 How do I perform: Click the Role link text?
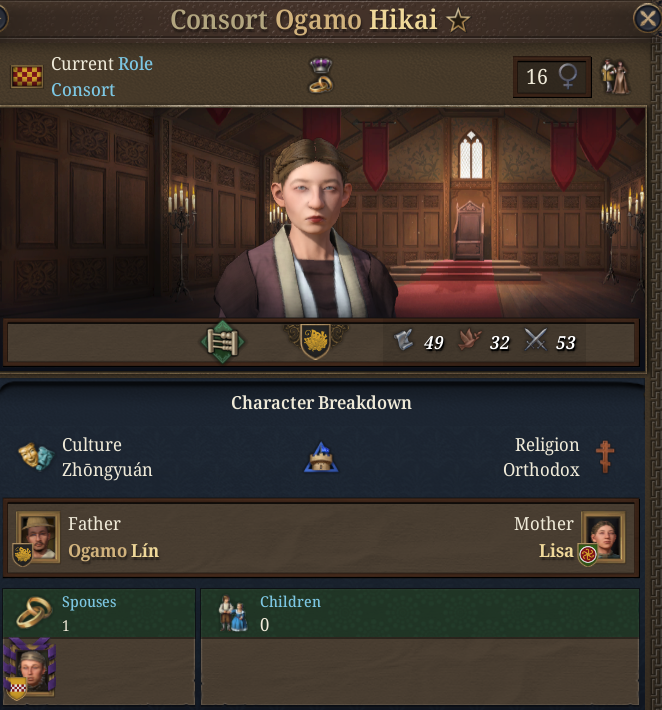(x=135, y=64)
